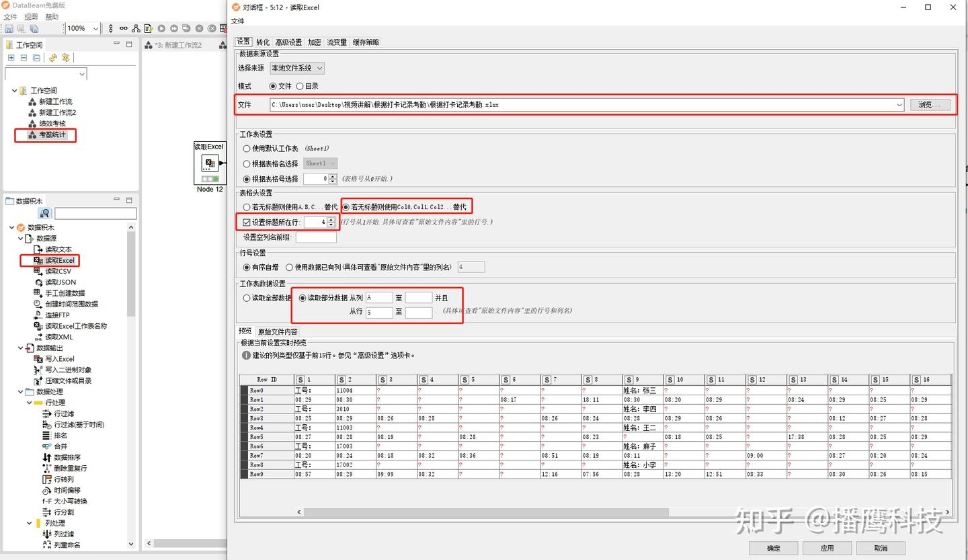Select 使用数据已有列 row number radio
This screenshot has height=560, width=968.
(290, 268)
